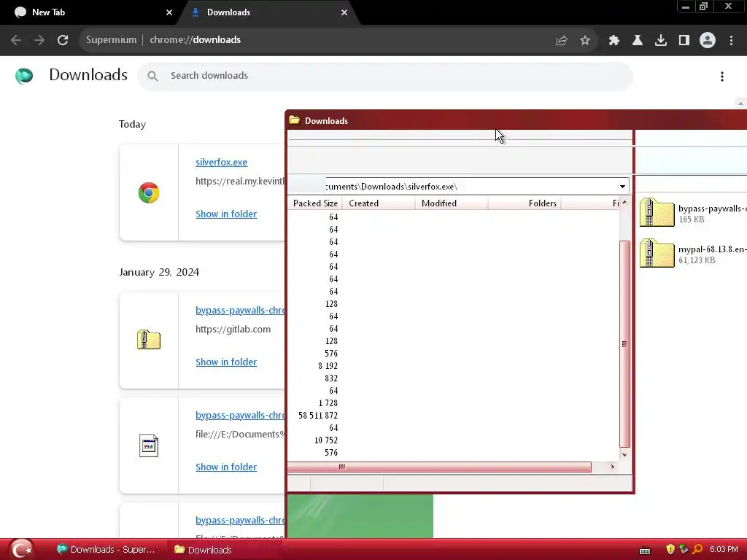Open the downloads page more actions menu
The height and width of the screenshot is (560, 747).
tap(722, 77)
